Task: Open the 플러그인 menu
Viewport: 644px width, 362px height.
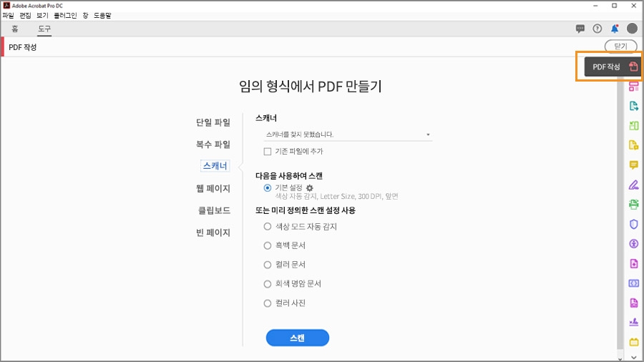Action: 65,15
